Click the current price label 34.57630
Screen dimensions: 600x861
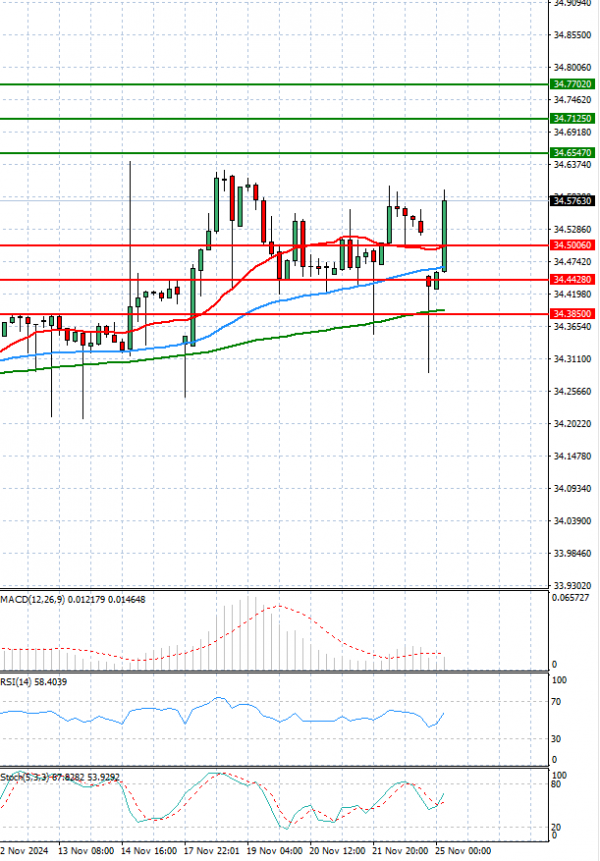(572, 201)
